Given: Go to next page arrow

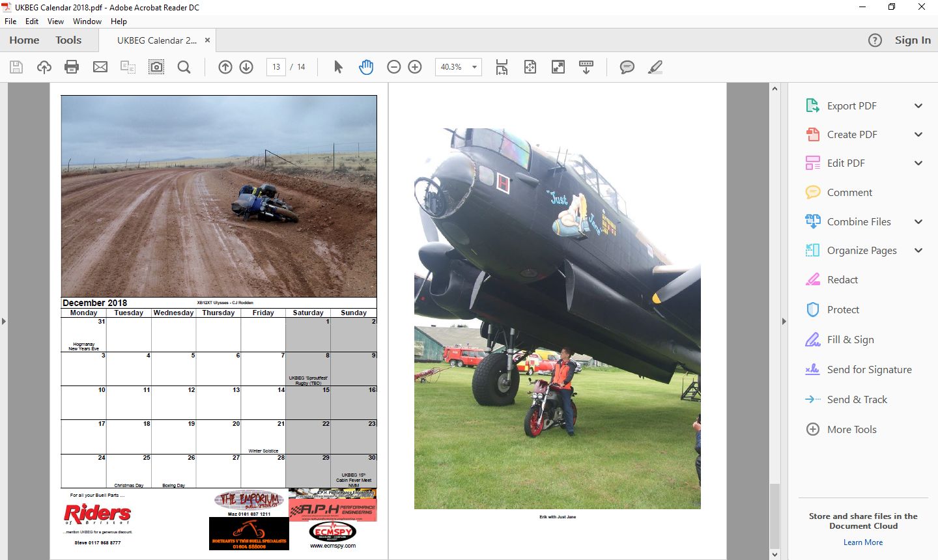Looking at the screenshot, I should pos(246,67).
